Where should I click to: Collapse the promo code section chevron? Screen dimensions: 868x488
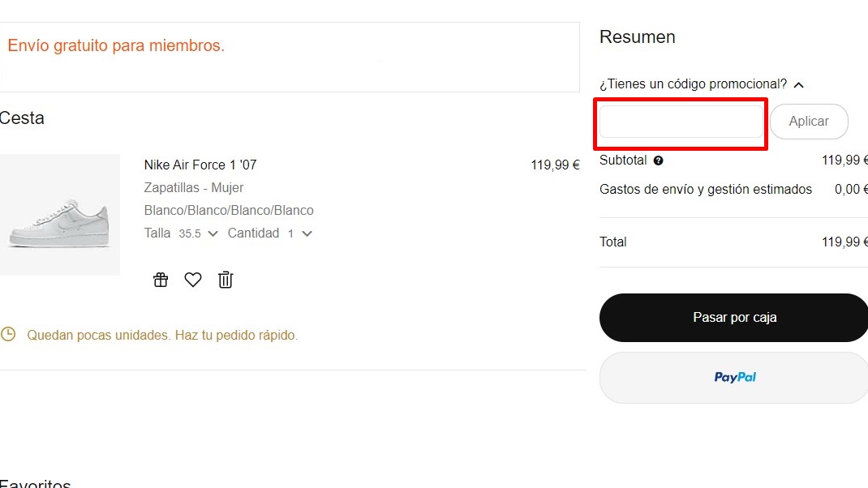[x=799, y=84]
